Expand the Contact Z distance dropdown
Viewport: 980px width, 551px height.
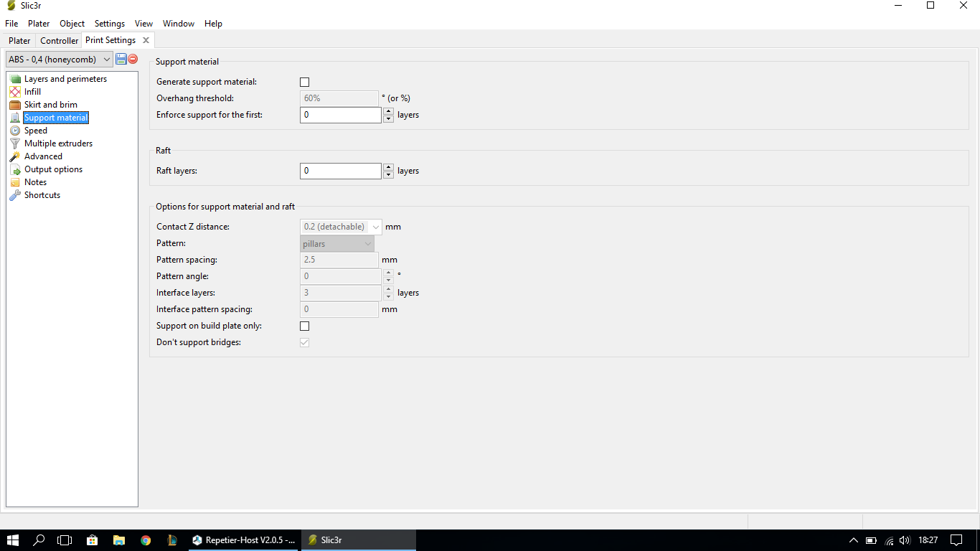click(x=376, y=227)
